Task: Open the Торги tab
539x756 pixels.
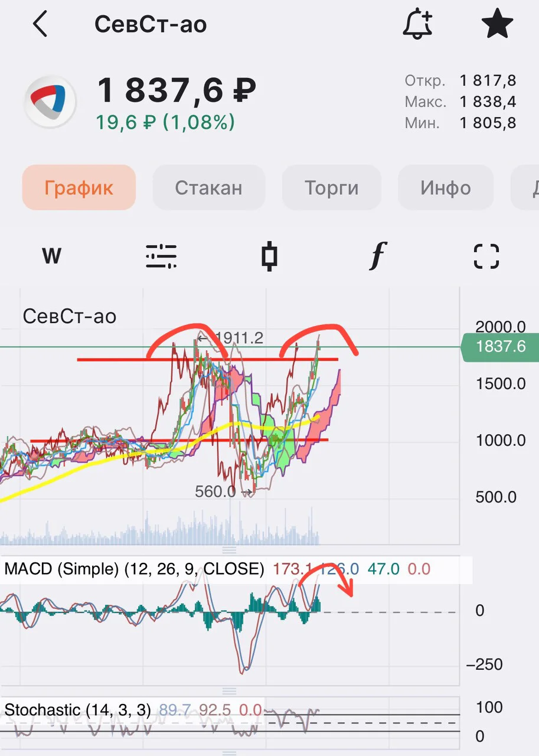Action: pos(332,188)
